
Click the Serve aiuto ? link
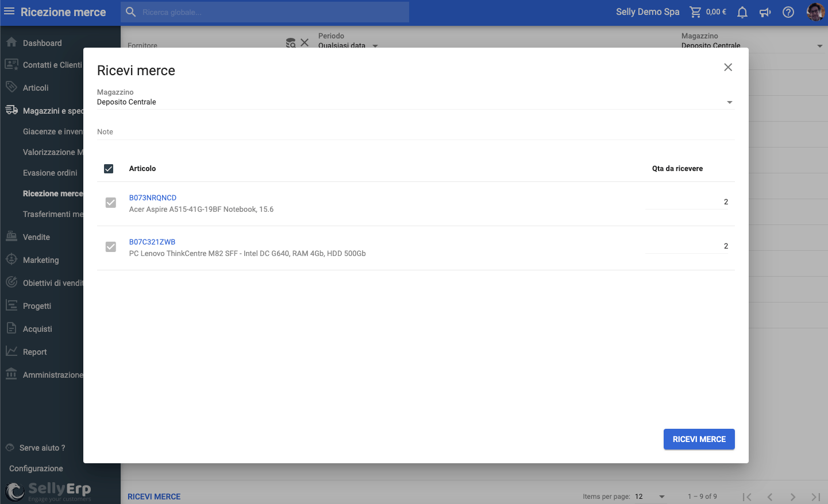[x=43, y=448]
